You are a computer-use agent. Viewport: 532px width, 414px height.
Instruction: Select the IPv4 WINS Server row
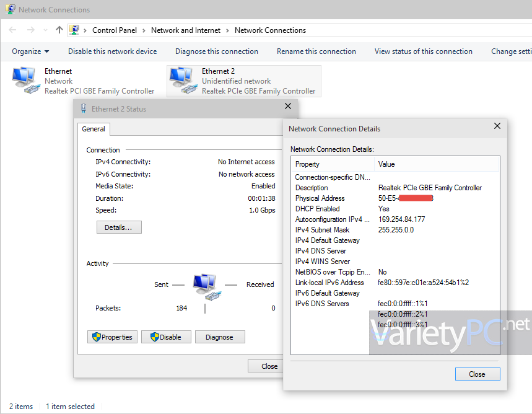coord(395,262)
